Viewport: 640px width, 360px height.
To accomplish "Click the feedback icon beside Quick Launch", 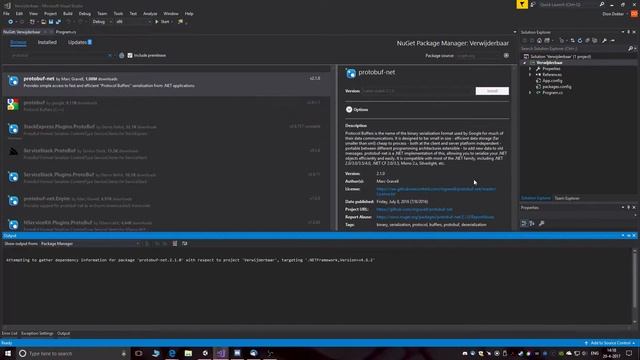I will (533, 4).
